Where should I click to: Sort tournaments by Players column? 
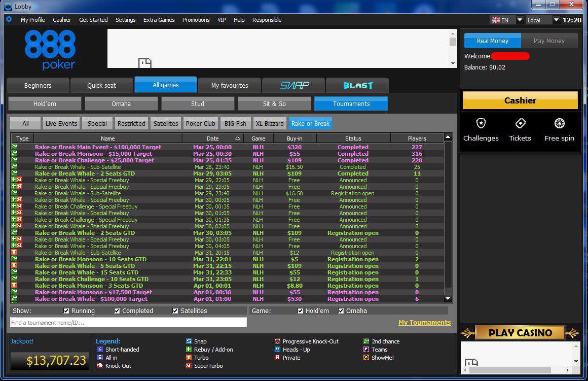click(x=417, y=138)
